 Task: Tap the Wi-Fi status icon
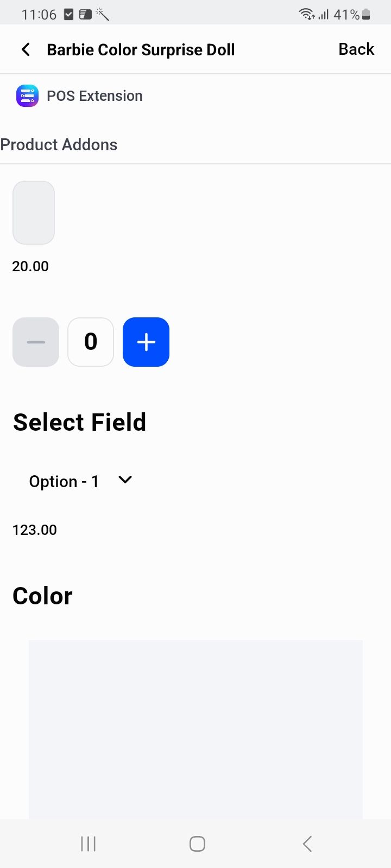tap(307, 14)
